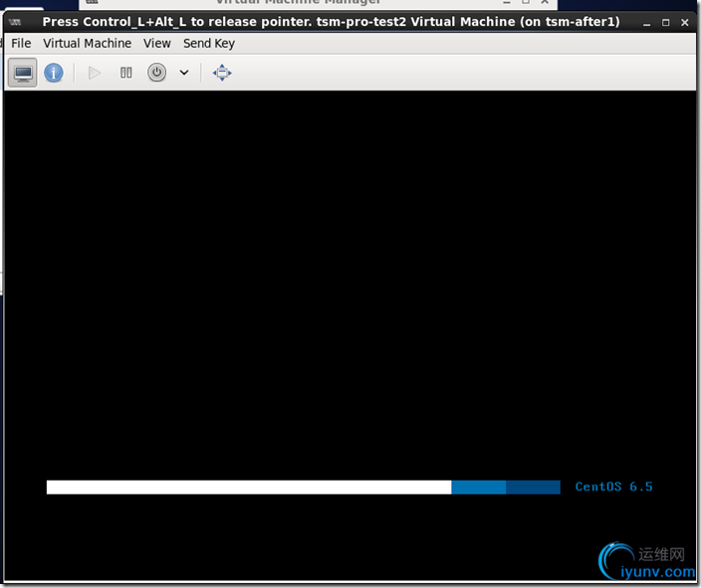The image size is (701, 588).
Task: Close the tsm-pro-test2 VM window
Action: click(685, 22)
